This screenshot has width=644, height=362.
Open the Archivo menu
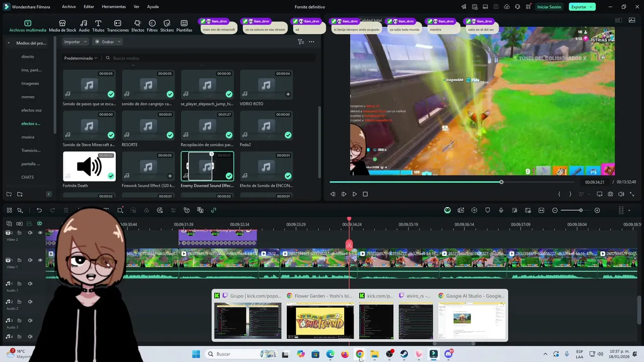[69, 7]
